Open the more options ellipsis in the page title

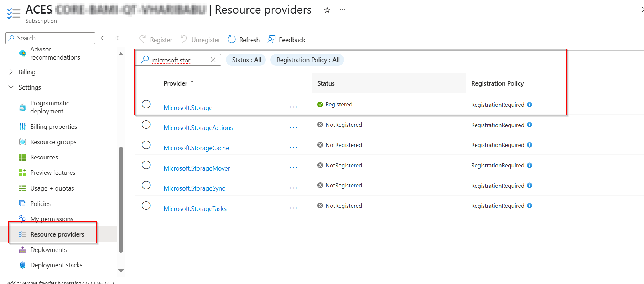click(342, 10)
